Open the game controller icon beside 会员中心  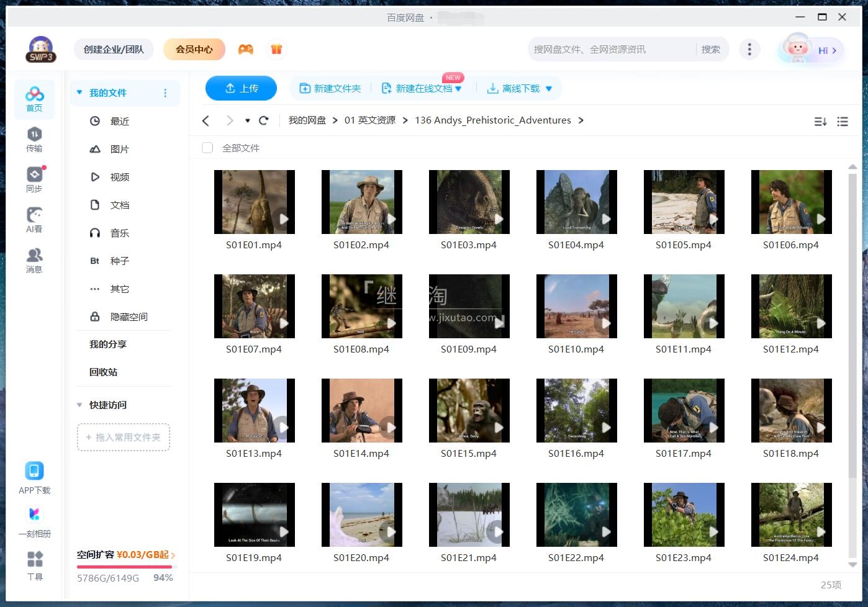tap(246, 49)
